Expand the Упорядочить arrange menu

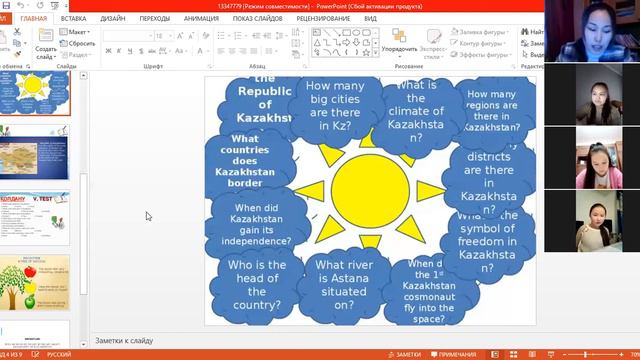pos(399,43)
